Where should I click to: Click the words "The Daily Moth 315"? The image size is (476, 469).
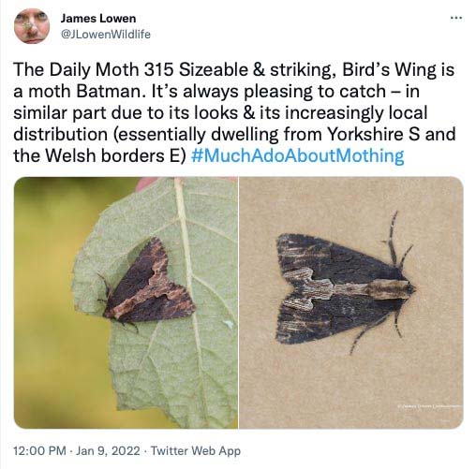click(x=93, y=69)
